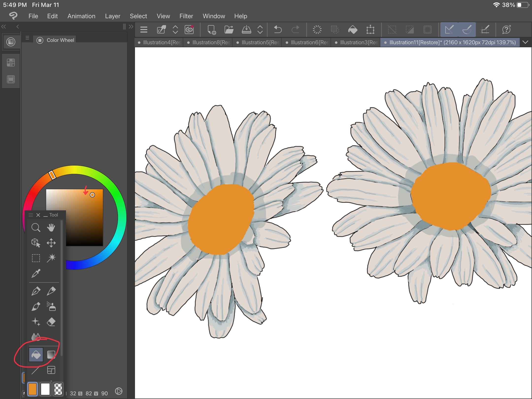Expand panel with double right arrows

tap(131, 27)
